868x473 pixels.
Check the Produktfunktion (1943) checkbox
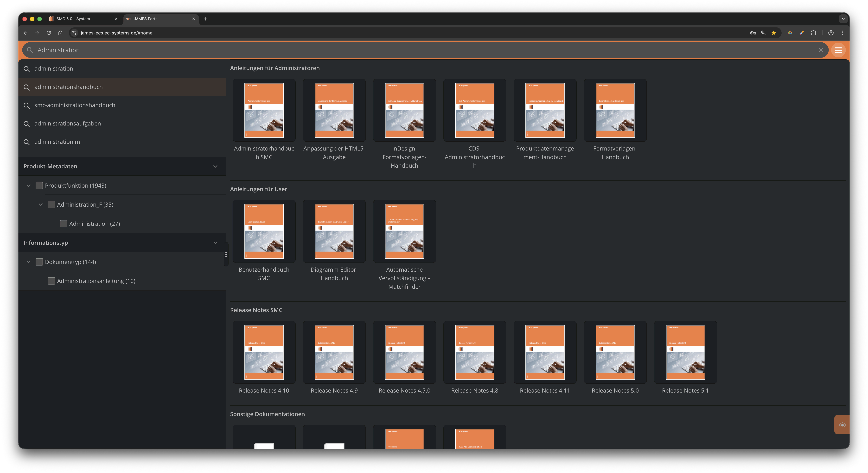pyautogui.click(x=39, y=185)
